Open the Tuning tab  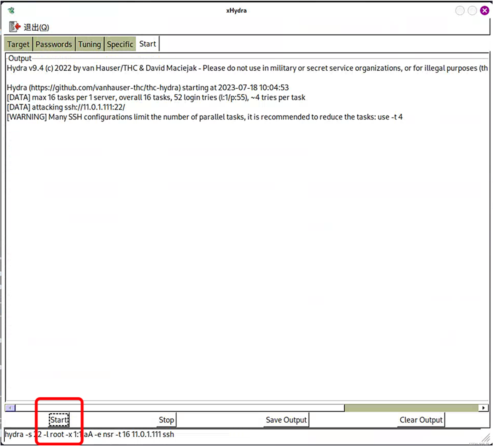pos(90,44)
